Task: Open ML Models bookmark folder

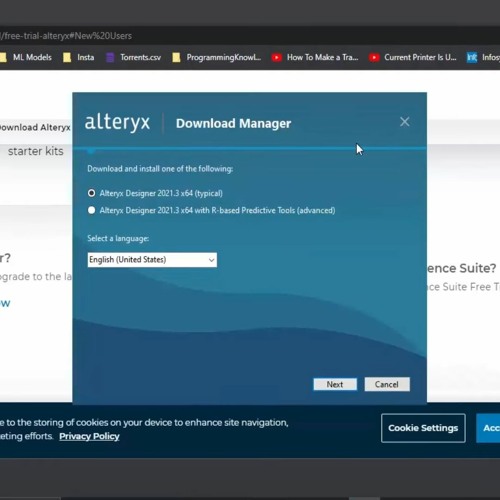Action: pyautogui.click(x=26, y=57)
